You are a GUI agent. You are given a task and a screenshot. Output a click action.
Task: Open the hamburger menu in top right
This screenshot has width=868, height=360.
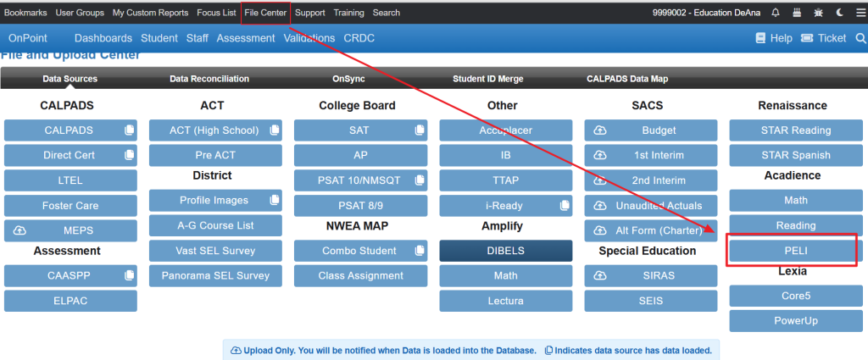click(x=858, y=13)
